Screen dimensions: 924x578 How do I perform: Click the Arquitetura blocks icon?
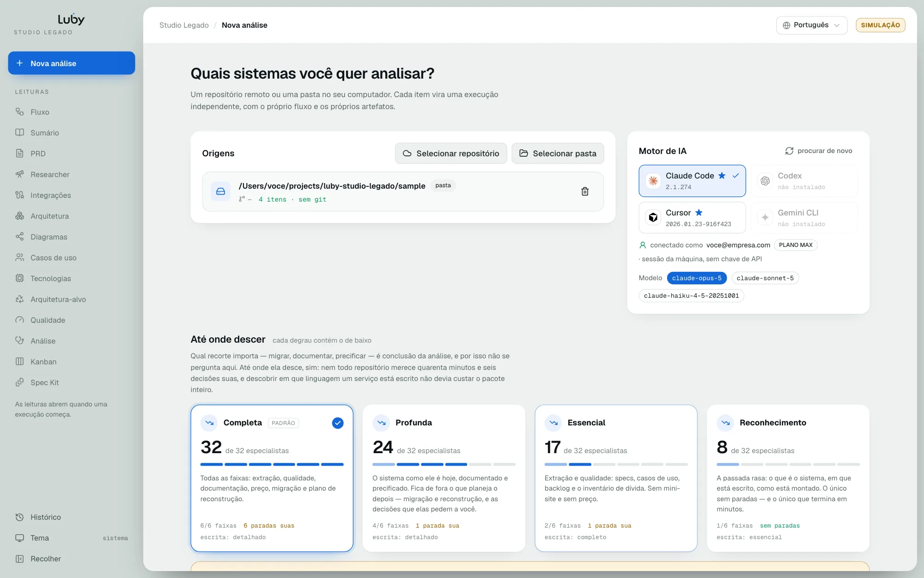19,216
